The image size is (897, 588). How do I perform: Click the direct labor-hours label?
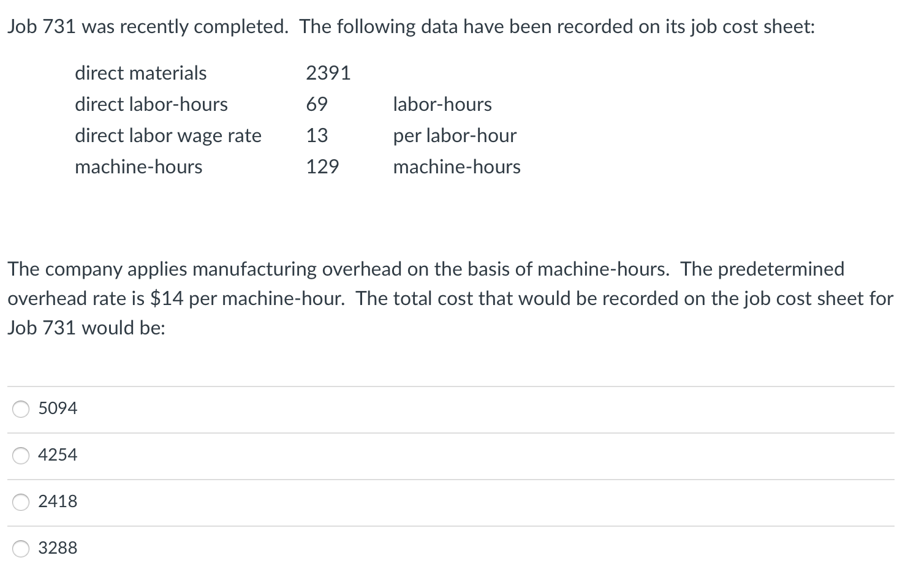pyautogui.click(x=151, y=104)
